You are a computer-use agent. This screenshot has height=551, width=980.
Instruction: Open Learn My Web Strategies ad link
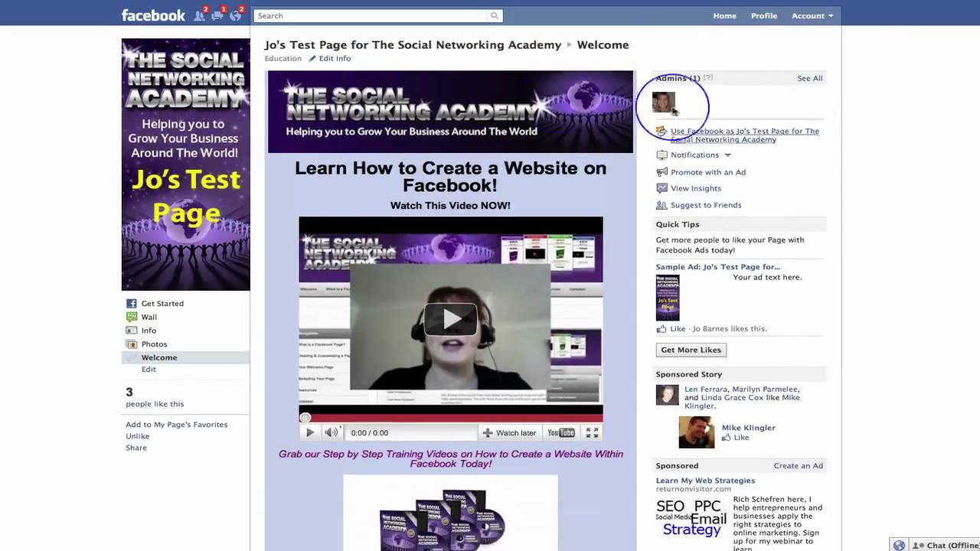[x=705, y=481]
